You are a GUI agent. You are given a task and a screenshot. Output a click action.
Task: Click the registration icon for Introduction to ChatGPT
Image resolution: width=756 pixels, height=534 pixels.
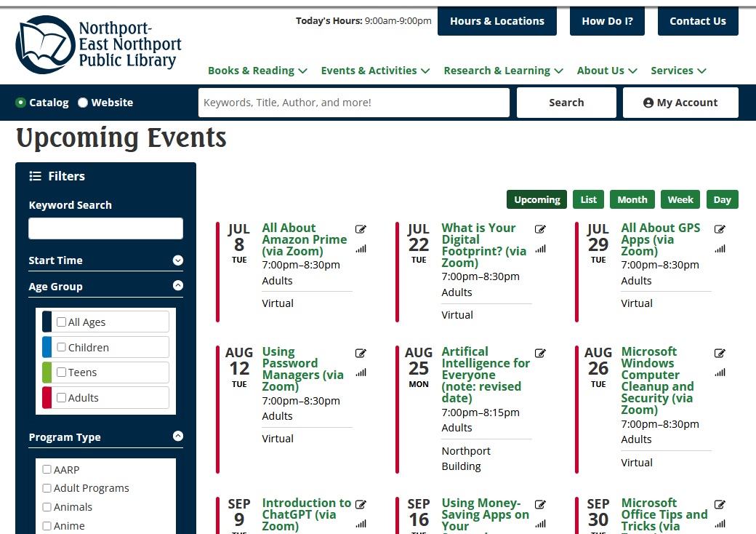click(x=361, y=505)
